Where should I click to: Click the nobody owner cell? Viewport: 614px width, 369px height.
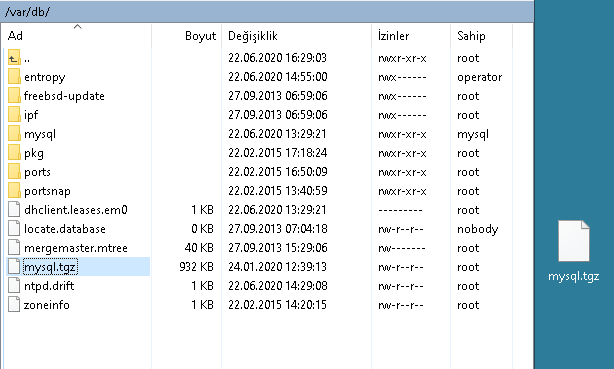tap(478, 229)
